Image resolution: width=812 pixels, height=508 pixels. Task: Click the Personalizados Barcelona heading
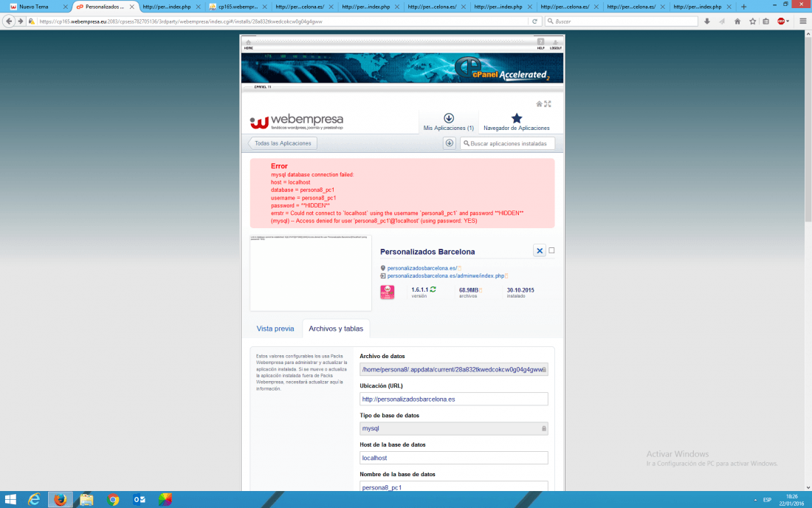[x=427, y=252]
